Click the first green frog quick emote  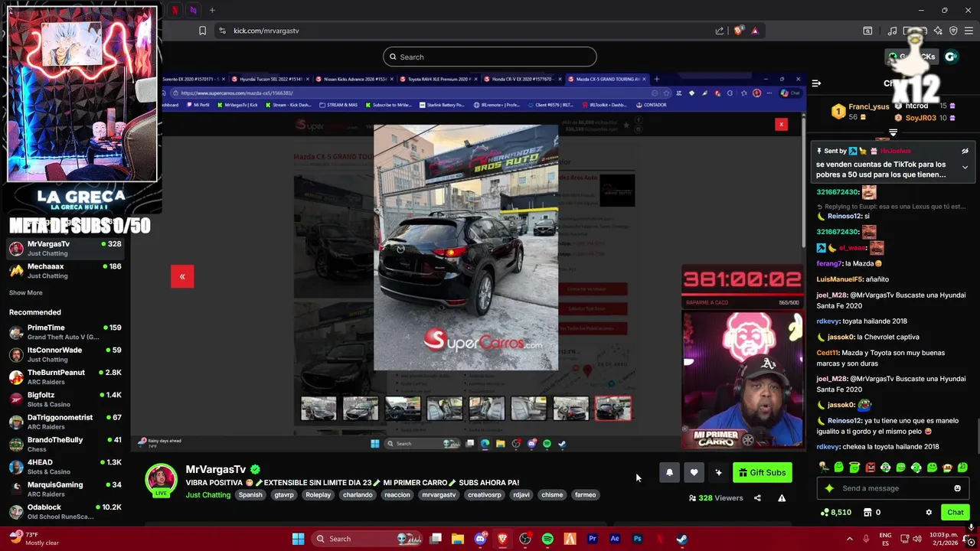pyautogui.click(x=839, y=467)
